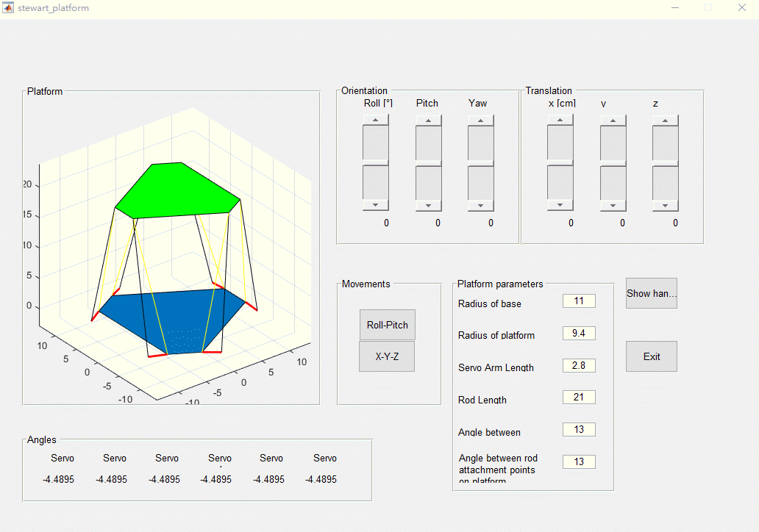Click the z translation slider down arrow

tap(665, 206)
